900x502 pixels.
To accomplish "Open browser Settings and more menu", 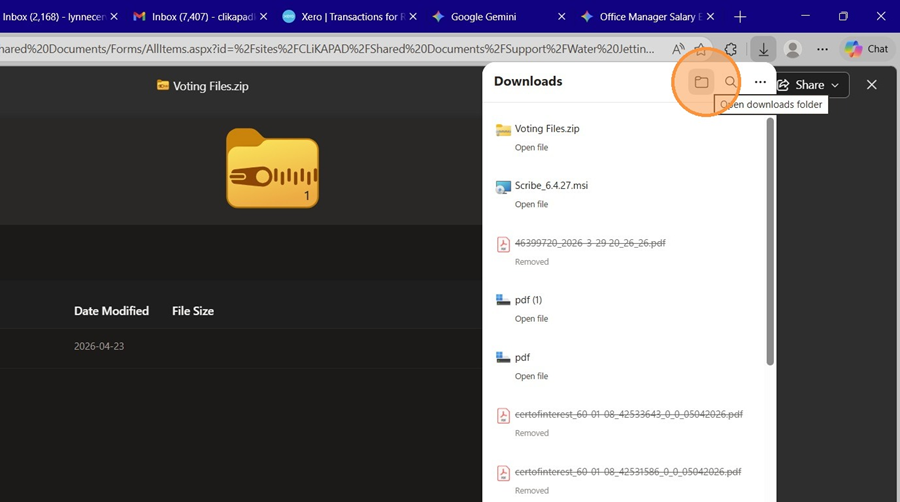I will coord(823,49).
